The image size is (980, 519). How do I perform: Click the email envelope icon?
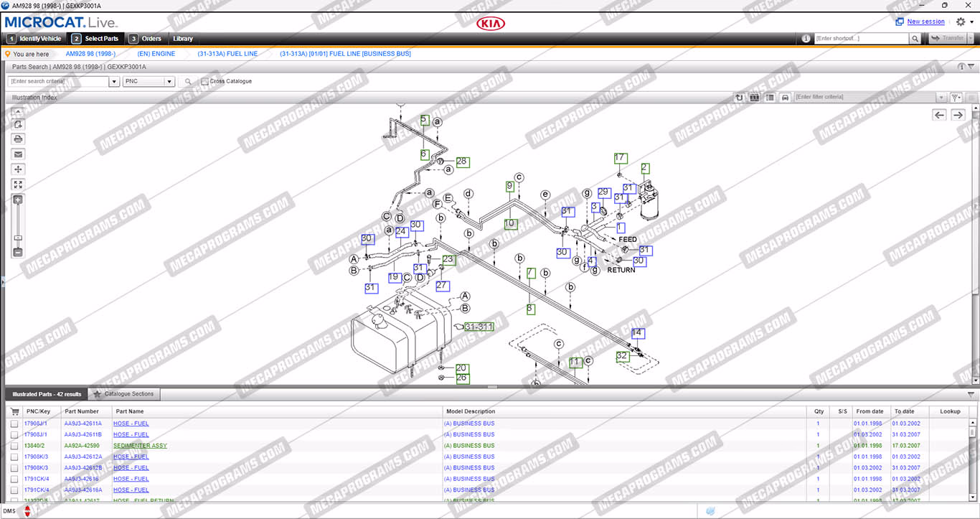point(18,154)
